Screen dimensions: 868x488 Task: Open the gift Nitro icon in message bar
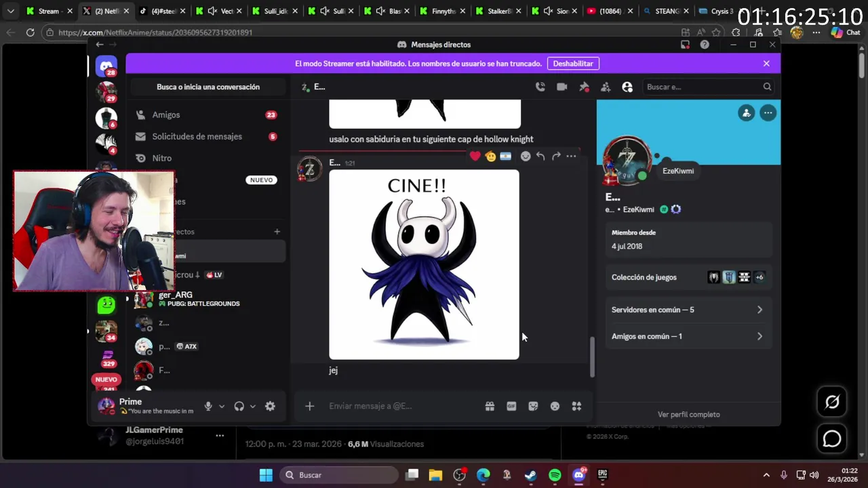490,406
